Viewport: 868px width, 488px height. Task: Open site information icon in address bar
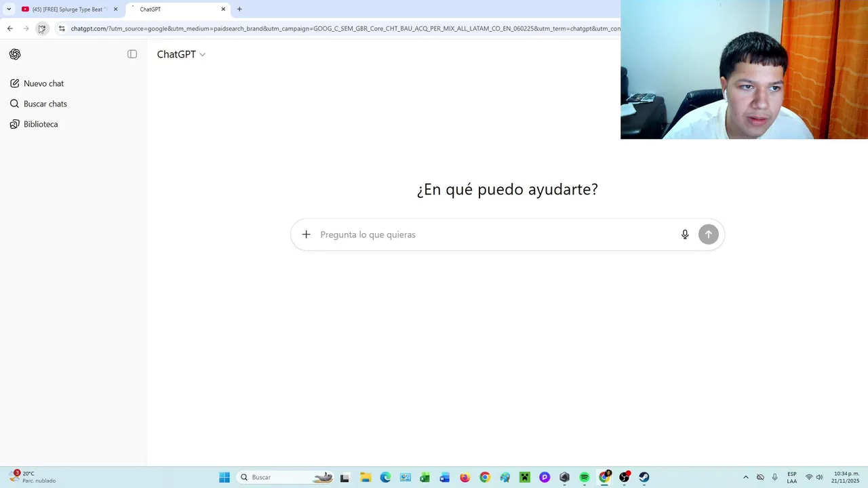point(62,28)
